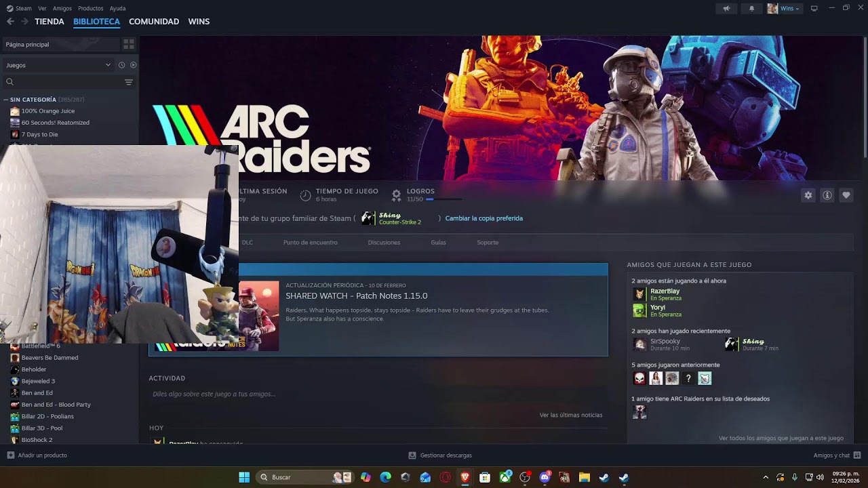Select Bejeweled 3 in the game list
Image resolution: width=868 pixels, height=488 pixels.
pyautogui.click(x=38, y=381)
